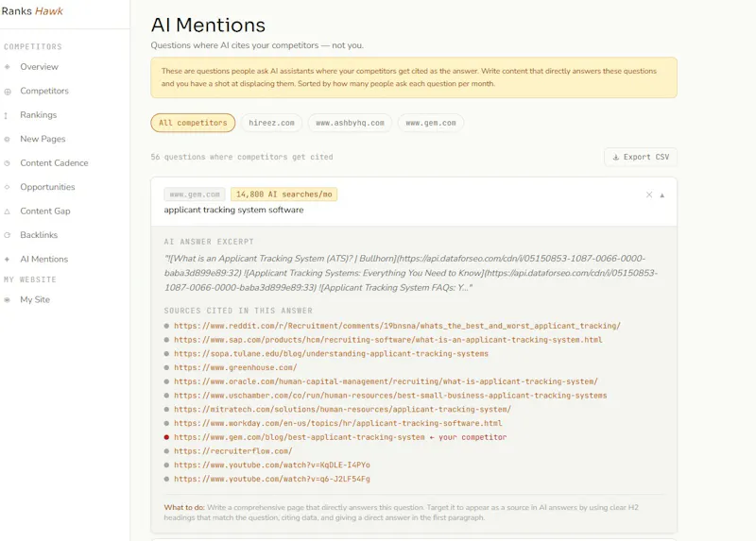Open the gem.com best-applicant-tracking-system link
756x541 pixels.
tap(300, 437)
